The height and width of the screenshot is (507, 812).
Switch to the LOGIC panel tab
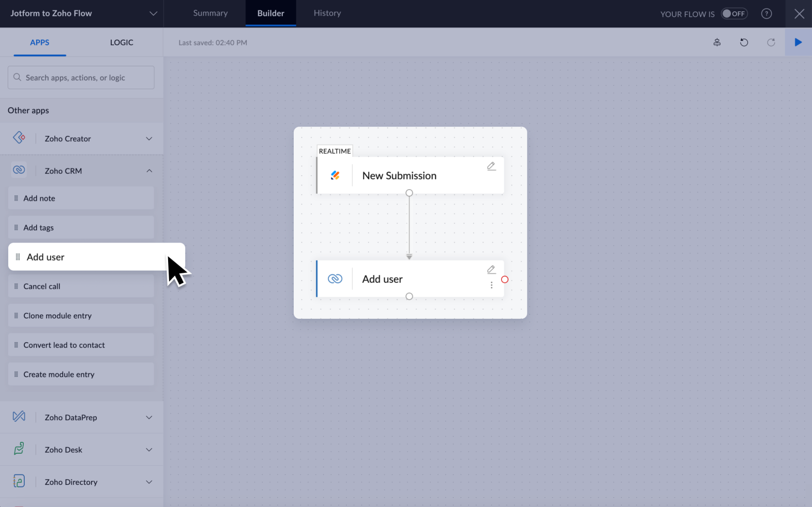(x=122, y=42)
